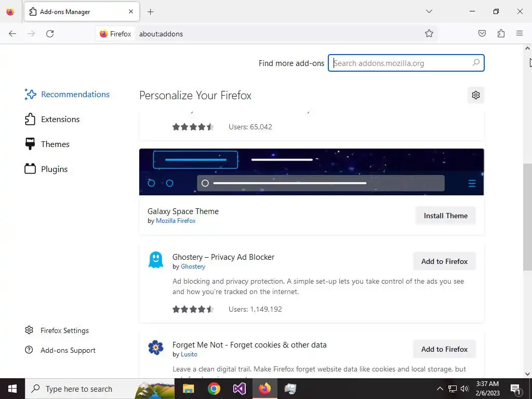The image size is (532, 399).
Task: Open the monitor app icon on taskbar
Action: click(290, 389)
